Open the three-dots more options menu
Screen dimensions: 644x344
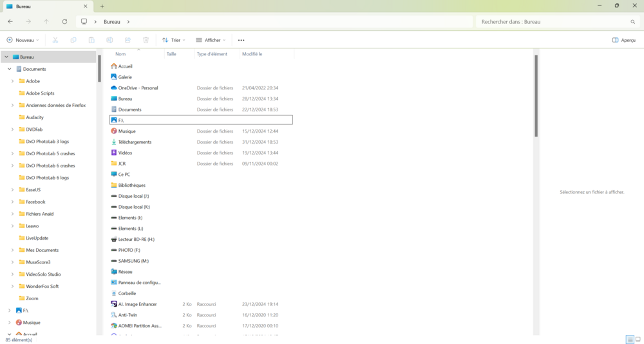pos(241,40)
